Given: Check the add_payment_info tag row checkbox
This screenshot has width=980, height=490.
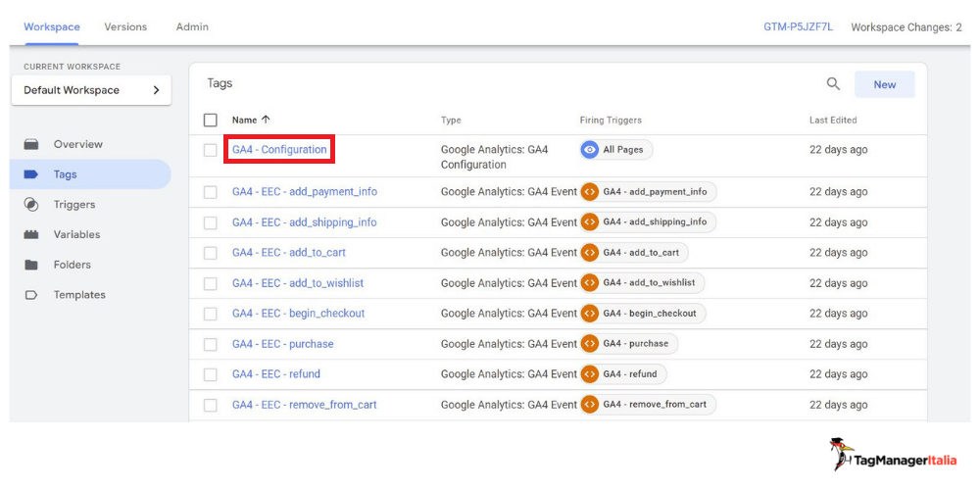Looking at the screenshot, I should point(211,192).
